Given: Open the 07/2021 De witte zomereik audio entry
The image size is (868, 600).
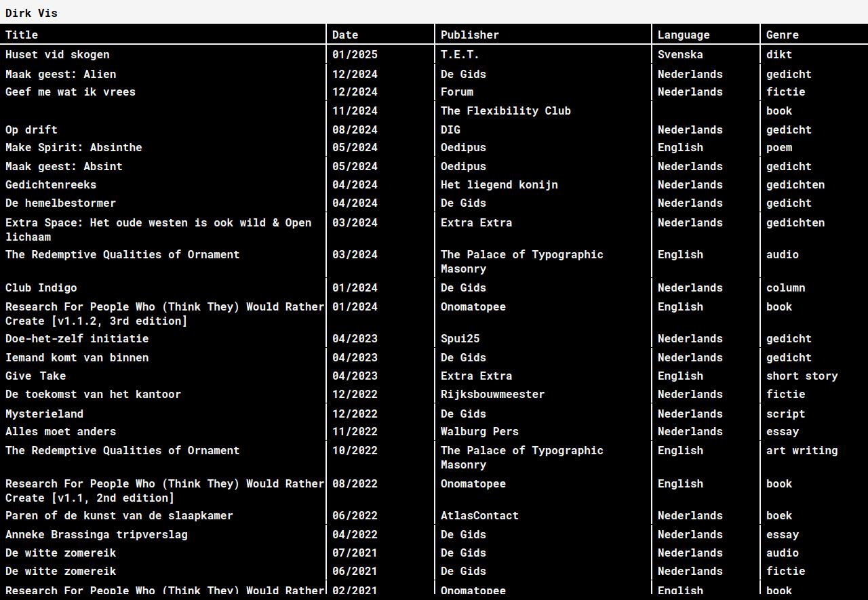Looking at the screenshot, I should (x=61, y=553).
